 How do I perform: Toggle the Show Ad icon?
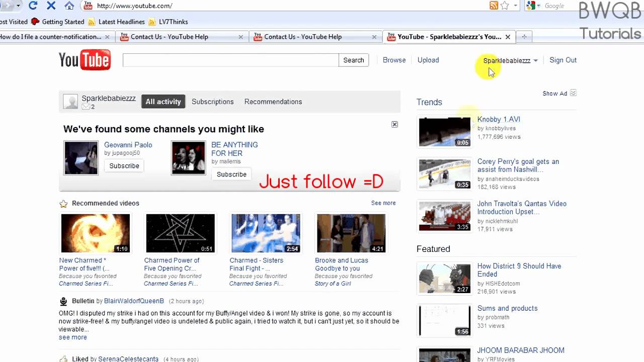573,93
